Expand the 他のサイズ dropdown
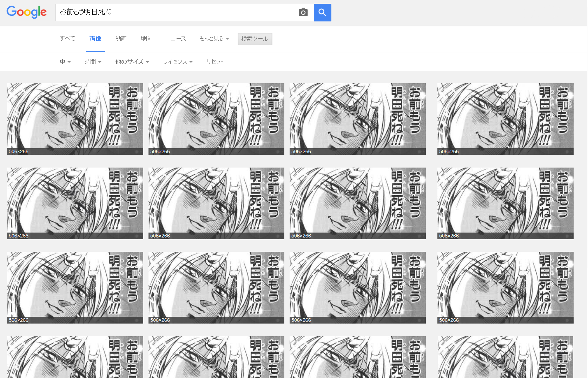 click(132, 61)
